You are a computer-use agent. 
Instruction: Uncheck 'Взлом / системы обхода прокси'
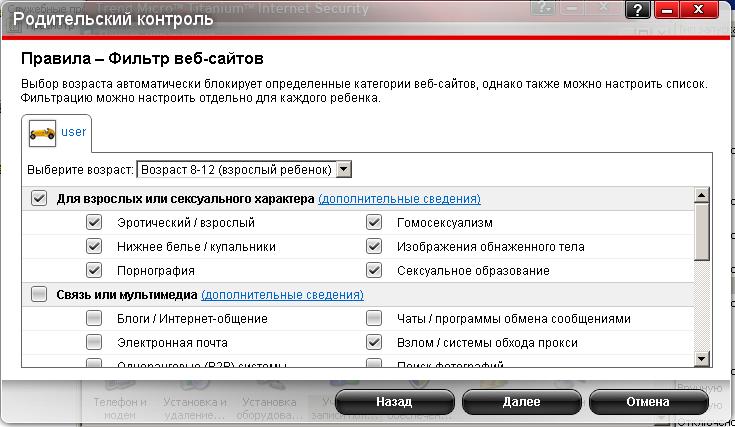click(x=374, y=342)
